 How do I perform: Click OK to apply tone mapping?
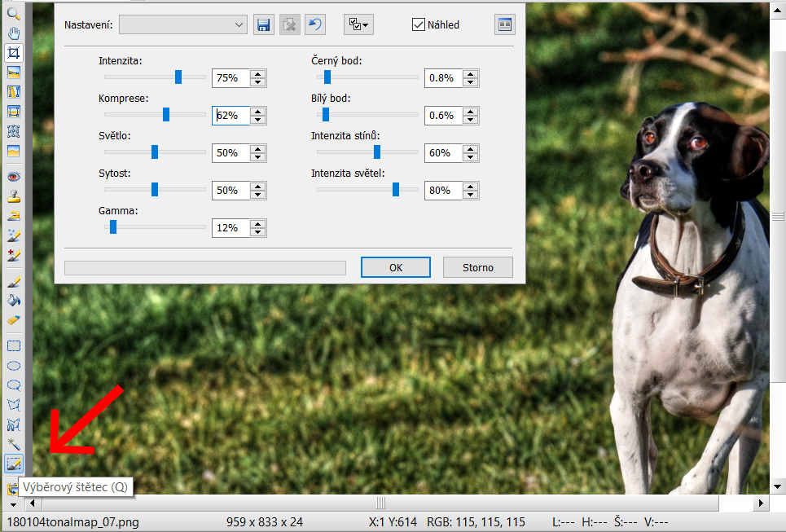396,267
